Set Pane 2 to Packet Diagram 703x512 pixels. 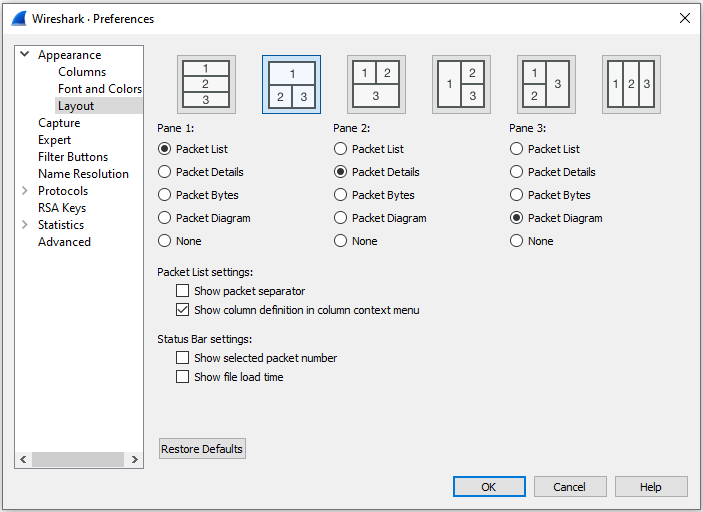tap(381, 218)
